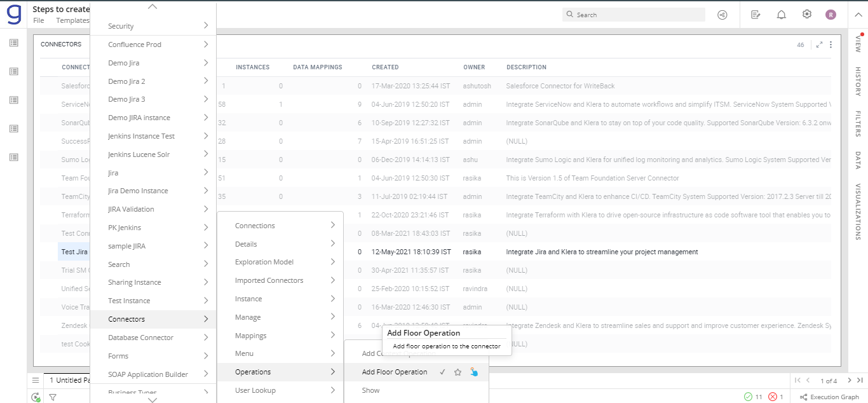The height and width of the screenshot is (403, 868).
Task: Jump to the first page
Action: pos(798,380)
